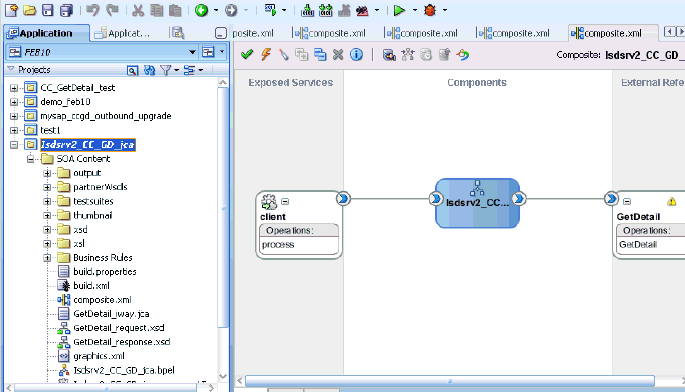Screen dimensions: 685x392
Task: Open the rightmost composite.xml editor tab
Action: pyautogui.click(x=612, y=33)
